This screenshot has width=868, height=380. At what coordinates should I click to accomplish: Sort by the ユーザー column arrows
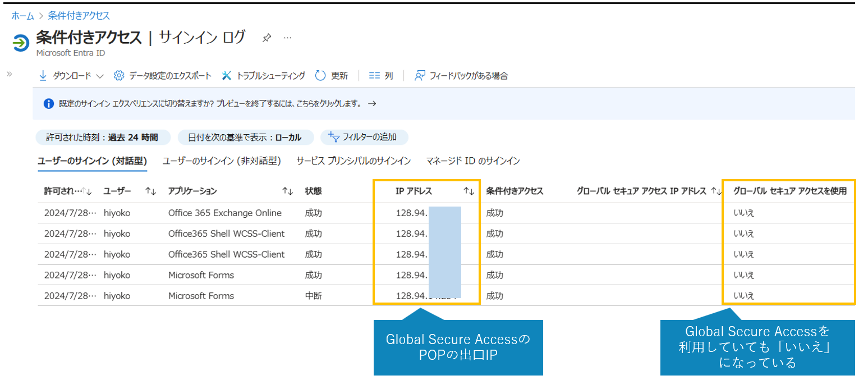coord(150,191)
